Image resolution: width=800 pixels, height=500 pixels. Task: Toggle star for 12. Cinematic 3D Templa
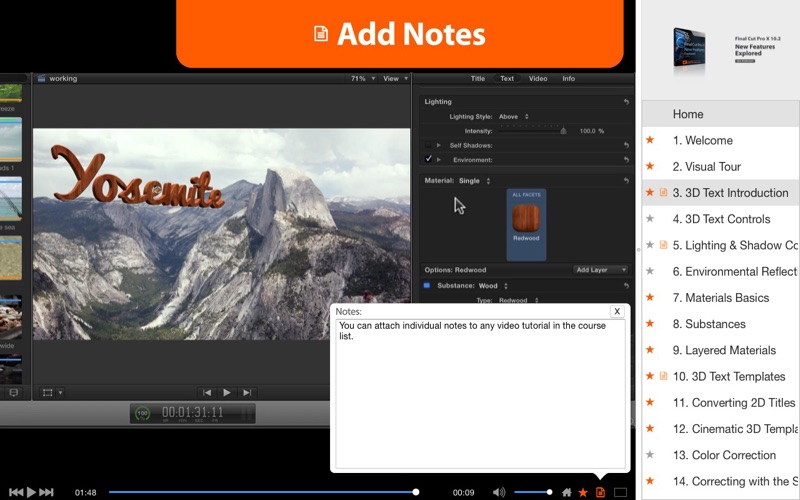tap(650, 428)
